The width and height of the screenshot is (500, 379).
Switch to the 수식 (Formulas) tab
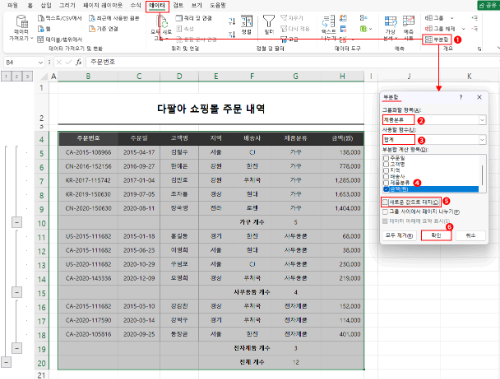point(136,5)
